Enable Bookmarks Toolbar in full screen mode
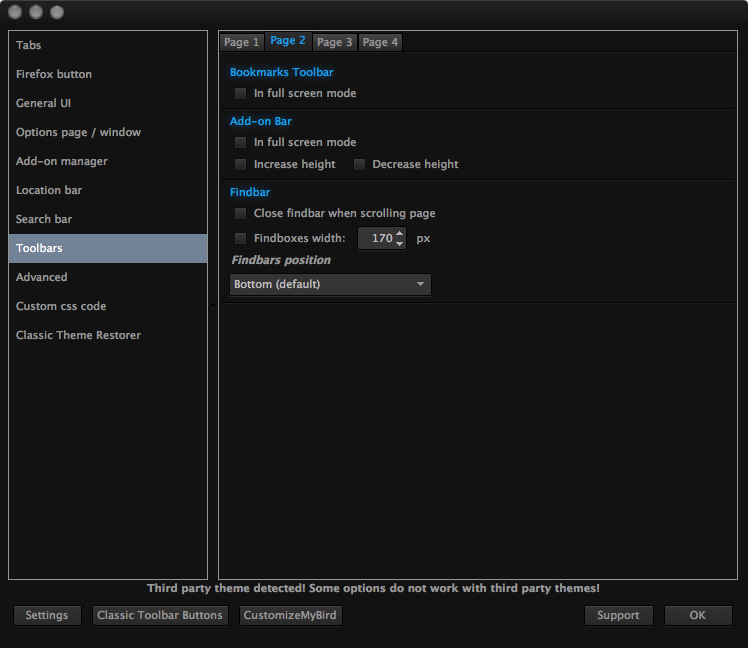The height and width of the screenshot is (648, 748). 240,93
